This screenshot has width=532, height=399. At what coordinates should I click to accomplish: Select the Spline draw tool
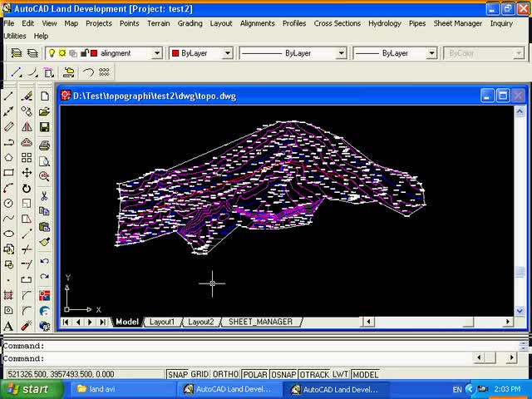8,219
